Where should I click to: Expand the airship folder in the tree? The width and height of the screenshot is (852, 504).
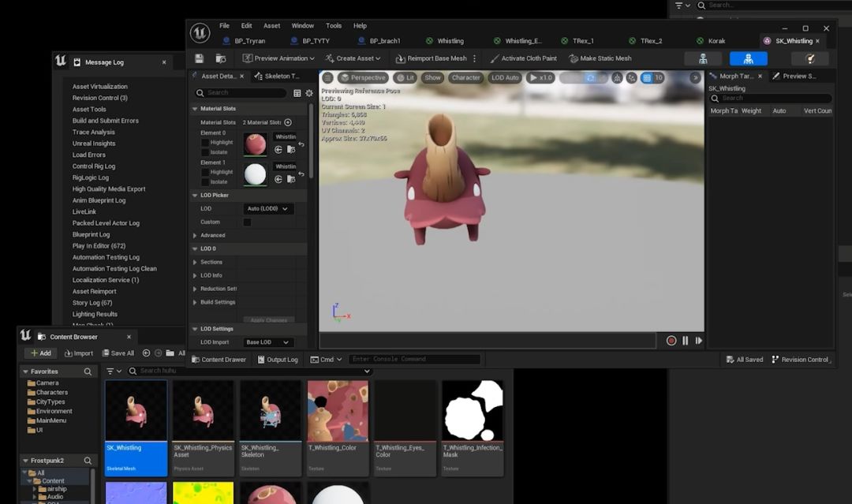pos(35,489)
